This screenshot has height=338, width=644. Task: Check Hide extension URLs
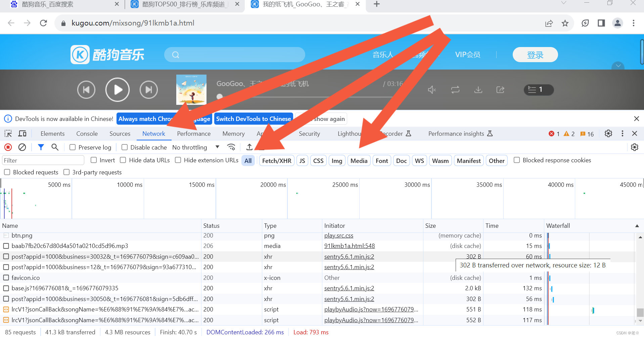[178, 160]
